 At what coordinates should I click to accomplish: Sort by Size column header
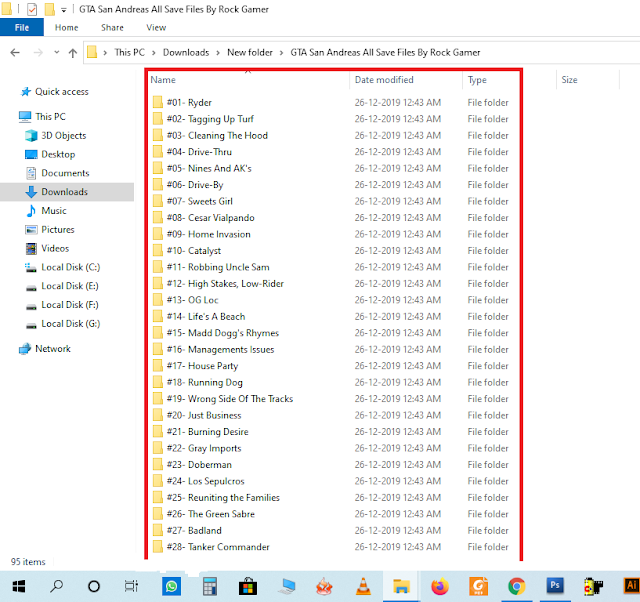pyautogui.click(x=569, y=80)
